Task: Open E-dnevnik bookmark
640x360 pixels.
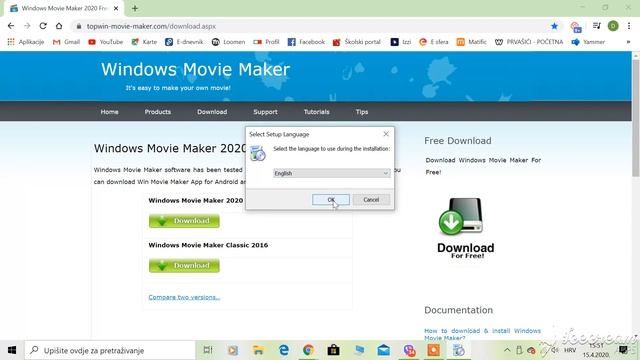Action: 184,42
